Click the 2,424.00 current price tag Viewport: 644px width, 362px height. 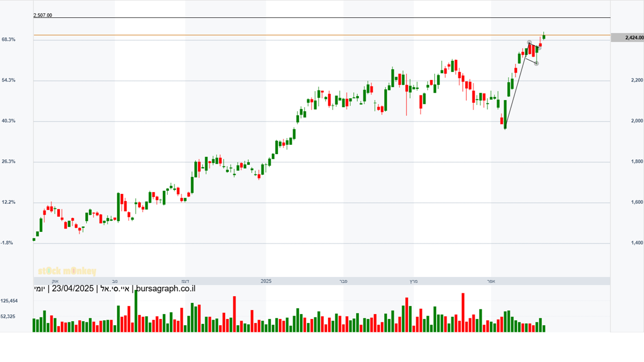click(x=627, y=37)
